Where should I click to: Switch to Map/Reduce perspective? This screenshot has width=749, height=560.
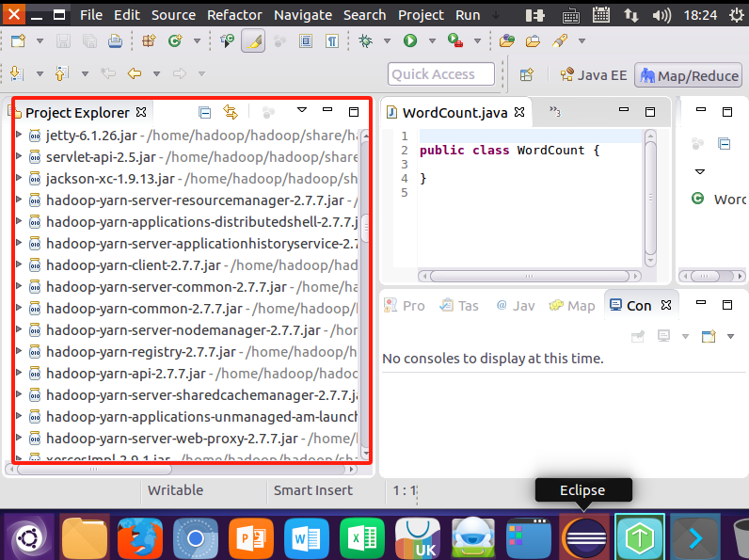click(x=689, y=75)
